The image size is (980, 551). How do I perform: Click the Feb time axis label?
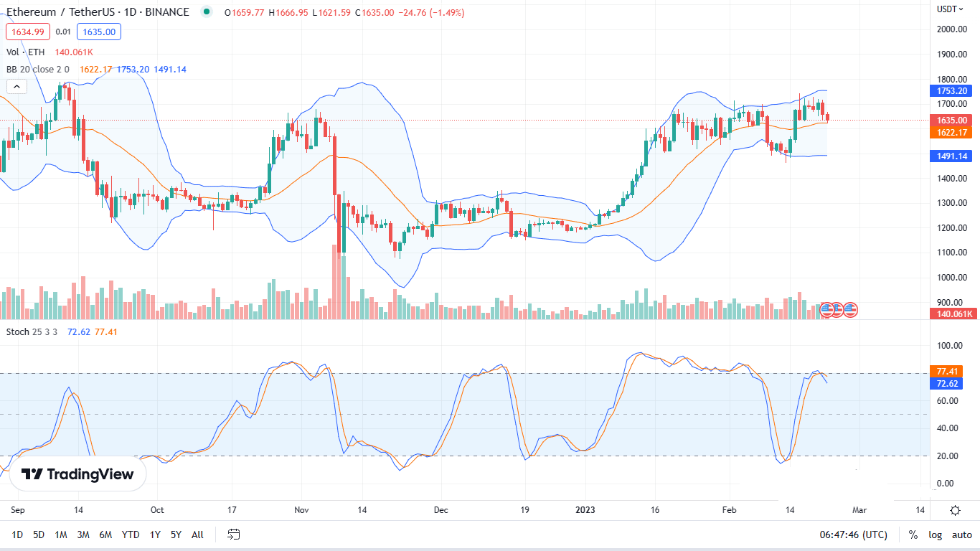[x=730, y=510]
